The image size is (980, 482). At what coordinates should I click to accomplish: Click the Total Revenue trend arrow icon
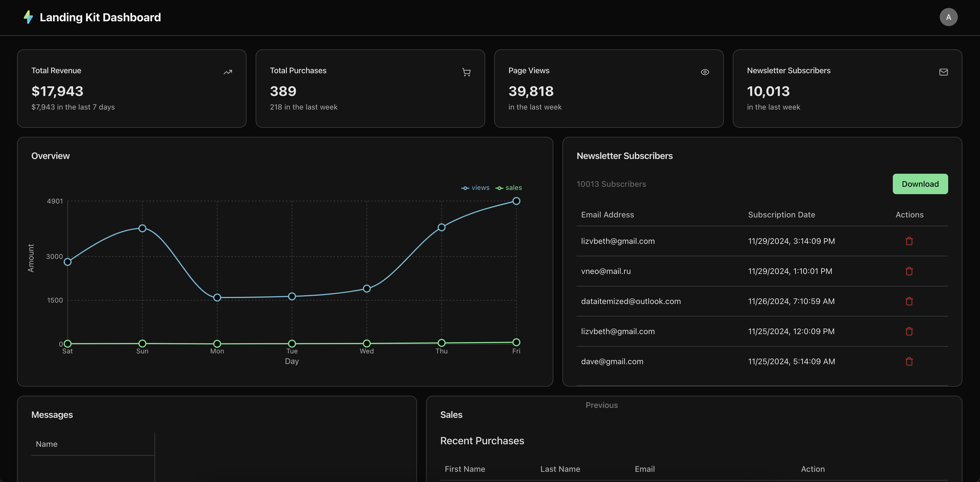(x=228, y=72)
